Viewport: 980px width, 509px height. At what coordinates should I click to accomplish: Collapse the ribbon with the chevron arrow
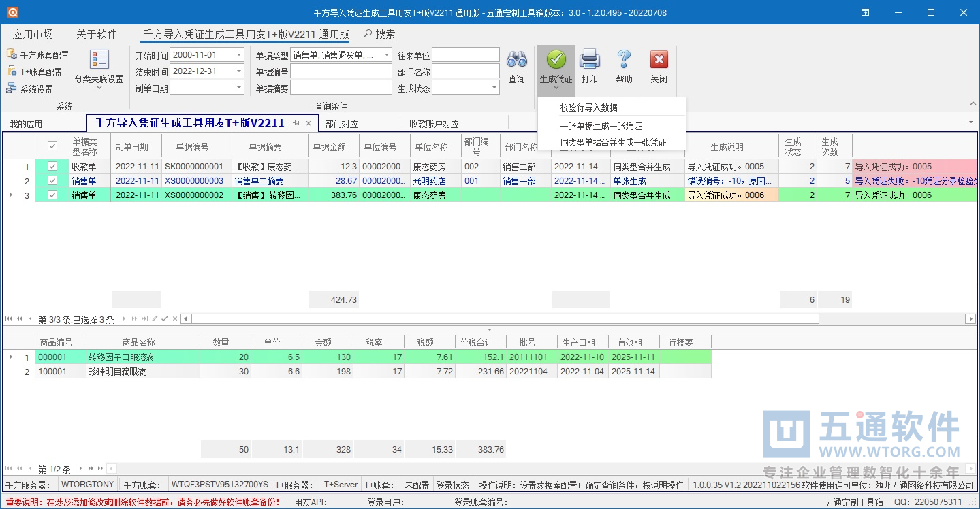[972, 104]
